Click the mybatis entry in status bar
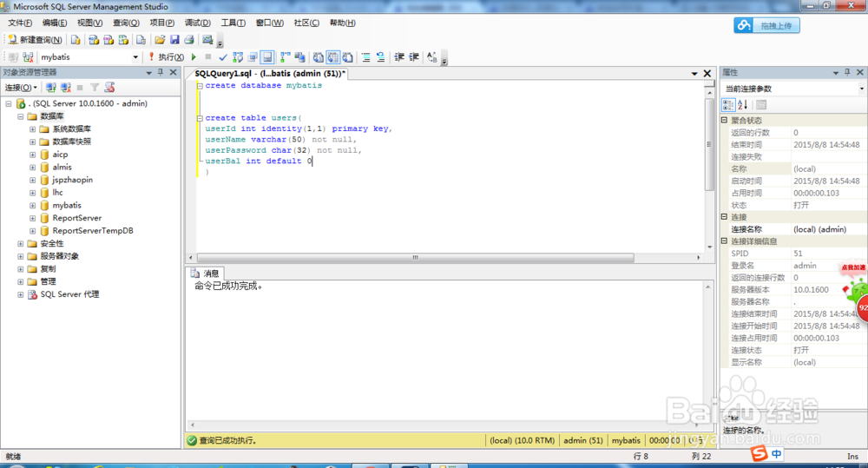Screen dimensions: 868x468 coord(626,440)
